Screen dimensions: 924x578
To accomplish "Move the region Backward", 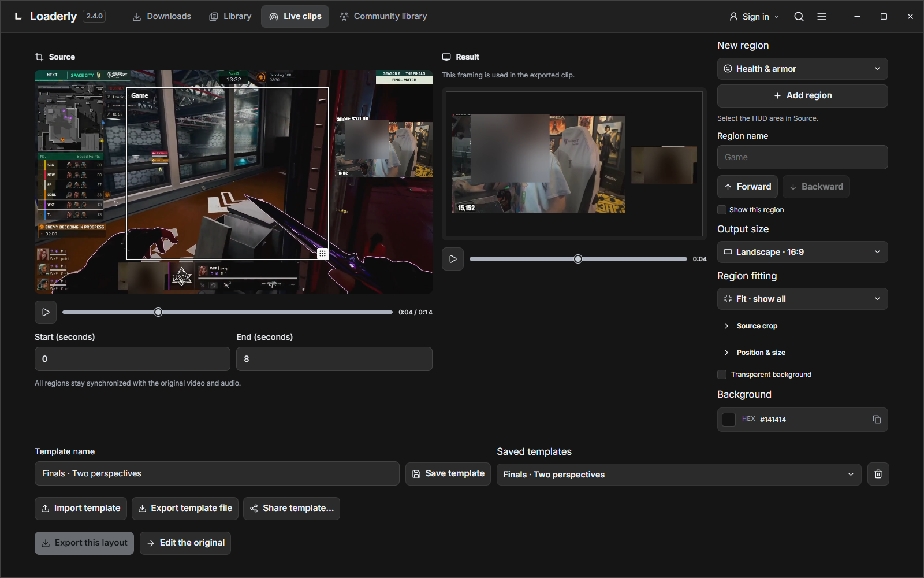I will tap(816, 187).
